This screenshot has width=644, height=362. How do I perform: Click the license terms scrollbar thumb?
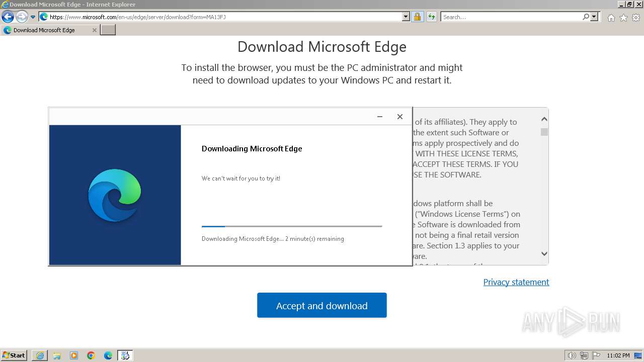coord(544,132)
